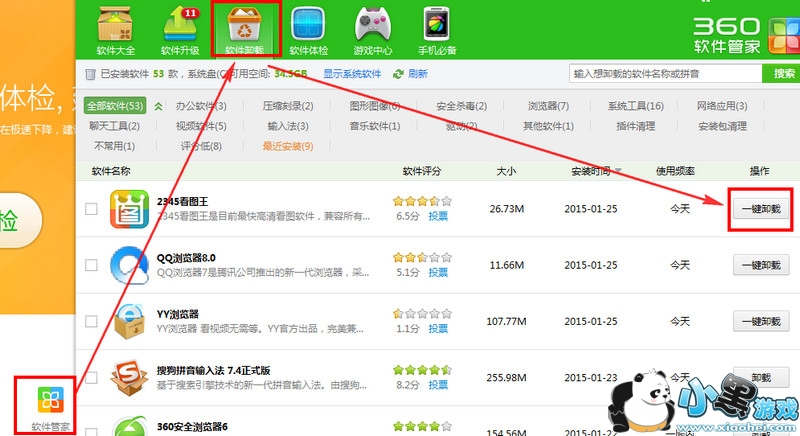The image size is (800, 436).
Task: Select the 全部软件(53) category
Action: [115, 106]
